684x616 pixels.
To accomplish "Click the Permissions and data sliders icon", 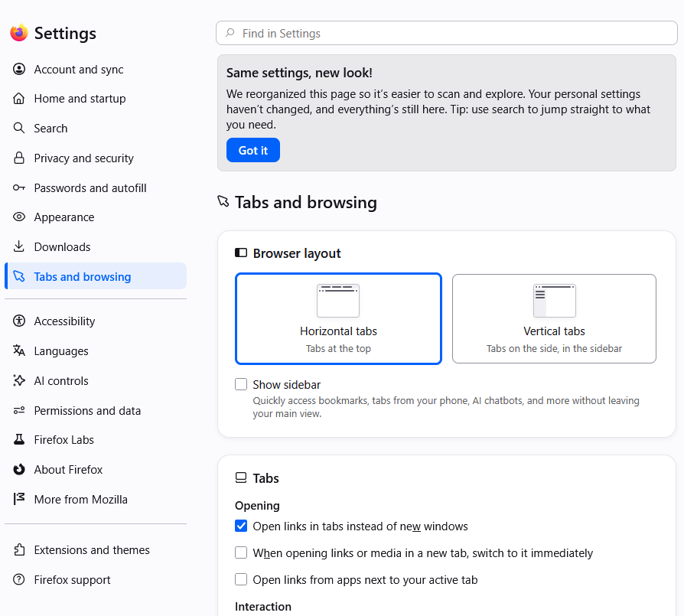I will [19, 410].
